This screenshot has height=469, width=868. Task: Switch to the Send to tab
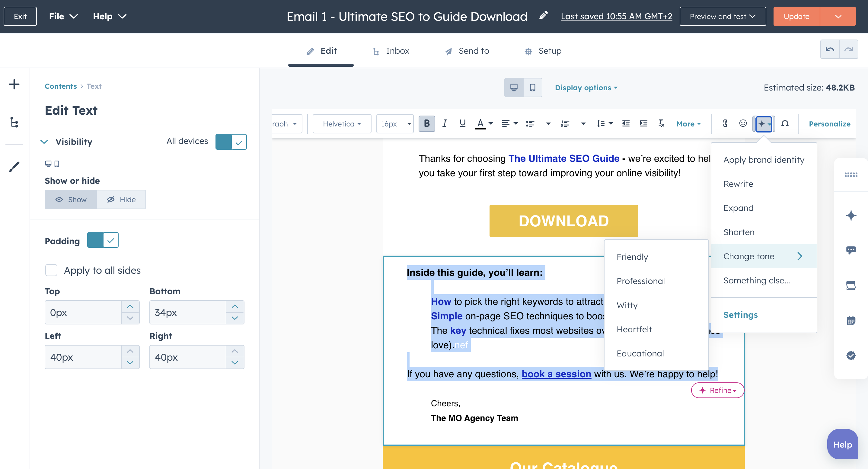[x=467, y=51]
